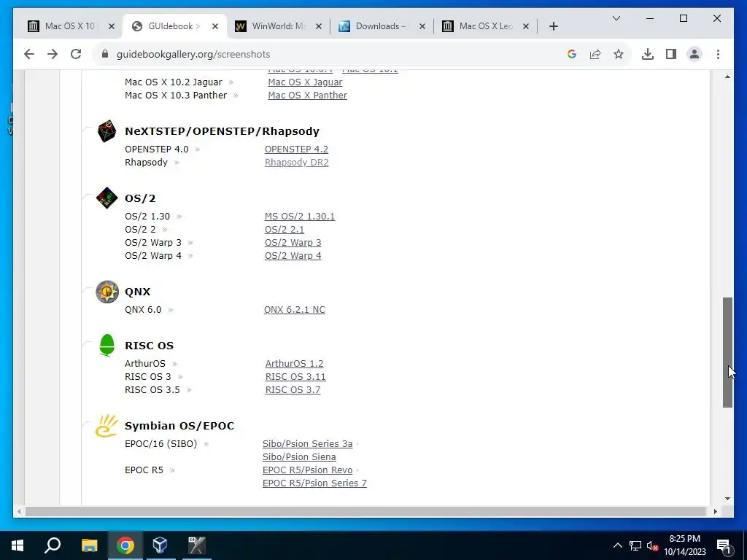The image size is (747, 560).
Task: View site security lock info
Action: 105,54
